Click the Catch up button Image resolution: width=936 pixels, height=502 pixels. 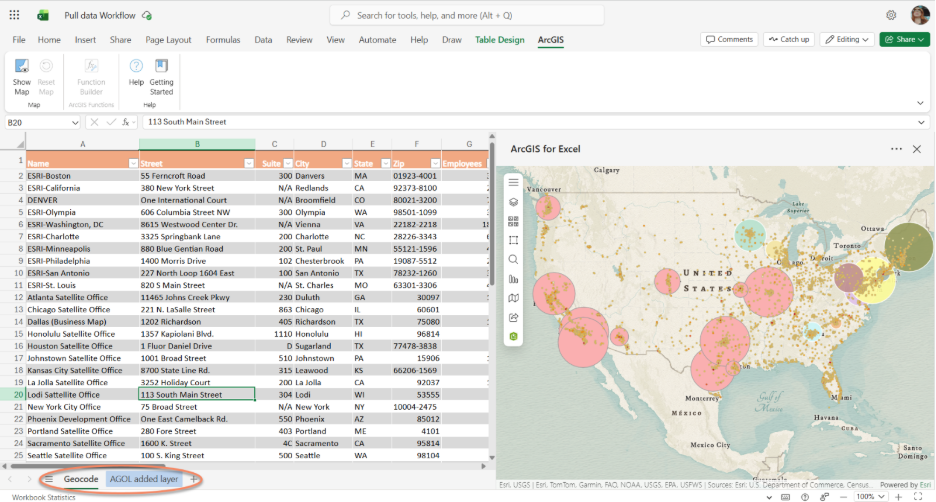tap(789, 39)
